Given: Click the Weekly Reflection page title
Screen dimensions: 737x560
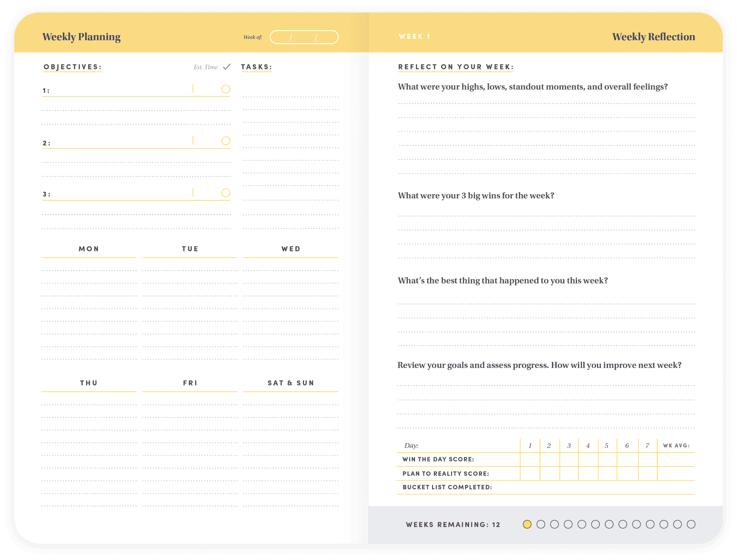Looking at the screenshot, I should (x=653, y=37).
